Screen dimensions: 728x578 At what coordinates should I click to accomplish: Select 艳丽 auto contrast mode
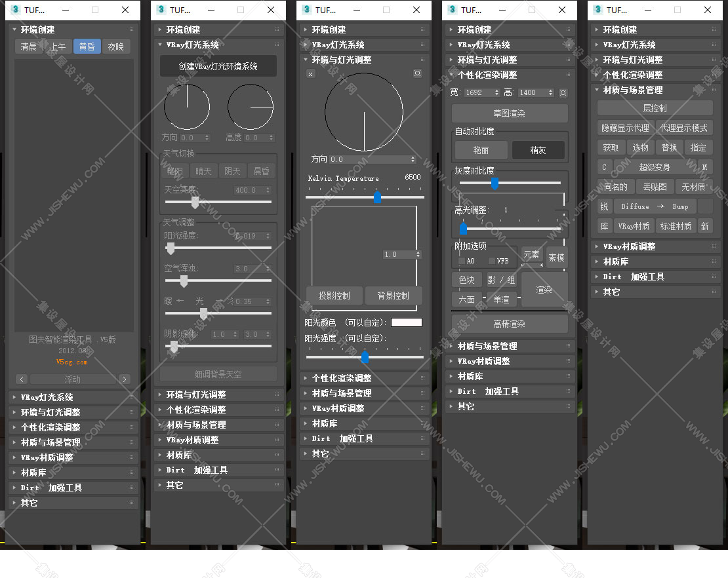click(481, 150)
